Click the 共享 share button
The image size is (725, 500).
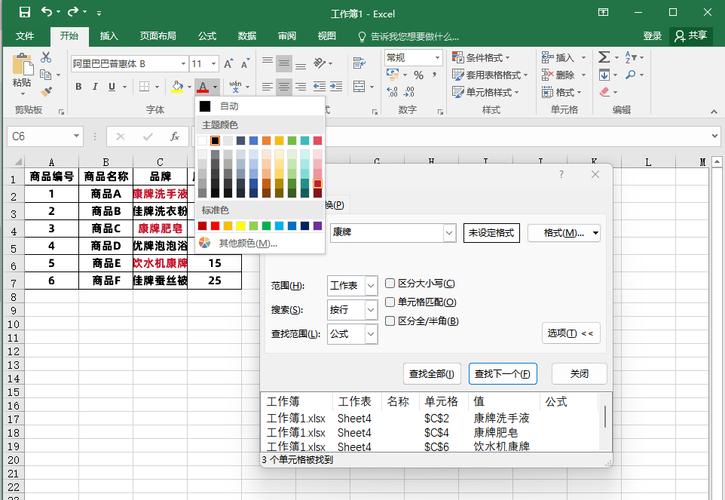coord(691,36)
